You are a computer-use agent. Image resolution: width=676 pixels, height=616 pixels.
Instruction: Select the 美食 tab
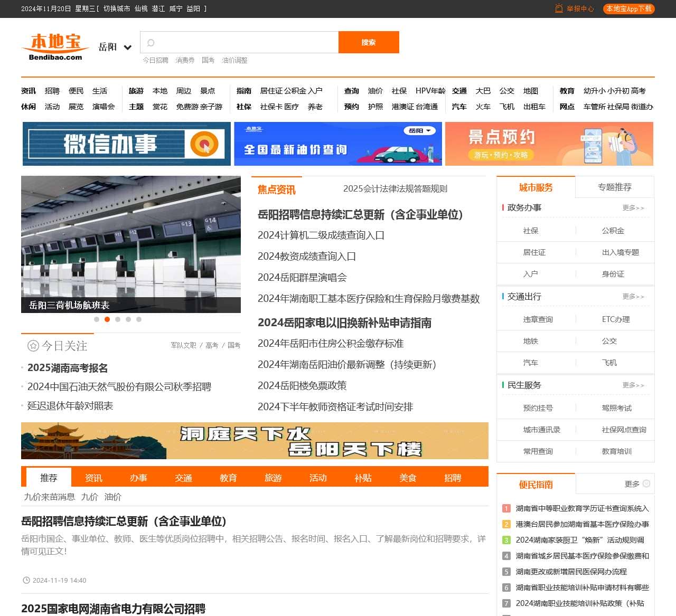(x=408, y=478)
